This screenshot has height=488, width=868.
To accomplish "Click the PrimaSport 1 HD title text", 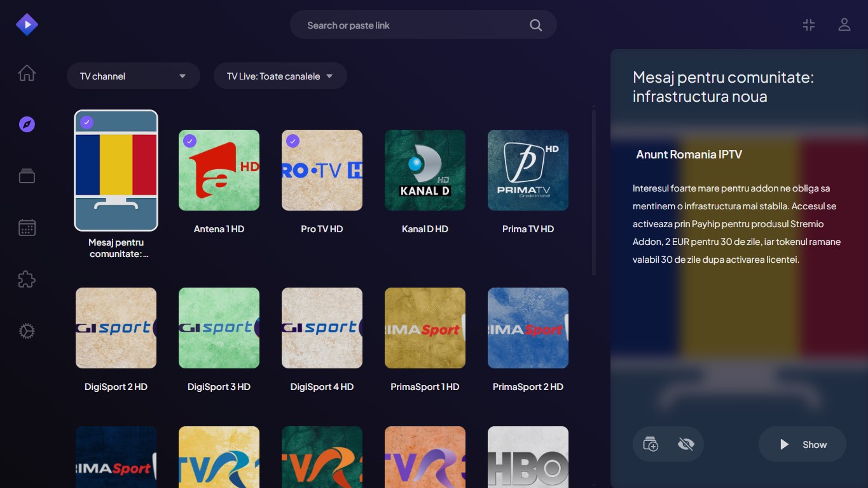I will [425, 387].
